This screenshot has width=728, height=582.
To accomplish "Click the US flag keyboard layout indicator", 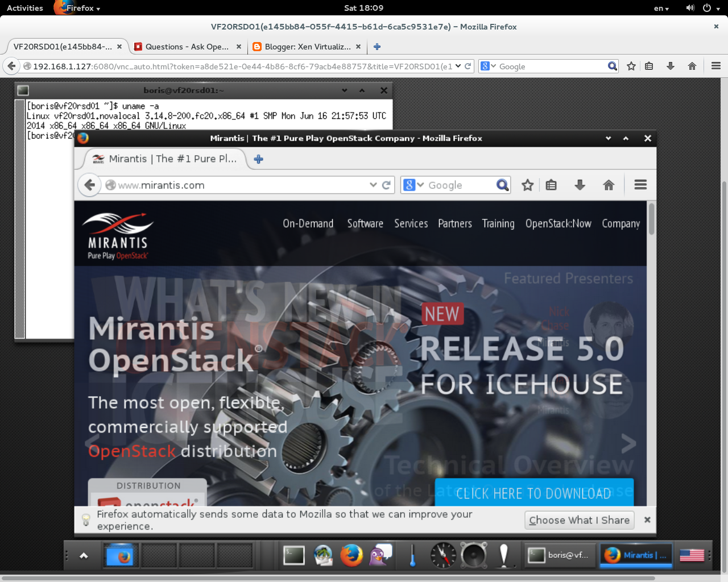I will pyautogui.click(x=692, y=555).
